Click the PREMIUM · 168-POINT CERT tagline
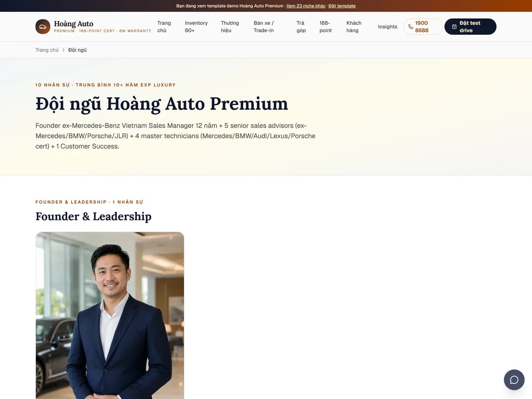 (x=103, y=31)
